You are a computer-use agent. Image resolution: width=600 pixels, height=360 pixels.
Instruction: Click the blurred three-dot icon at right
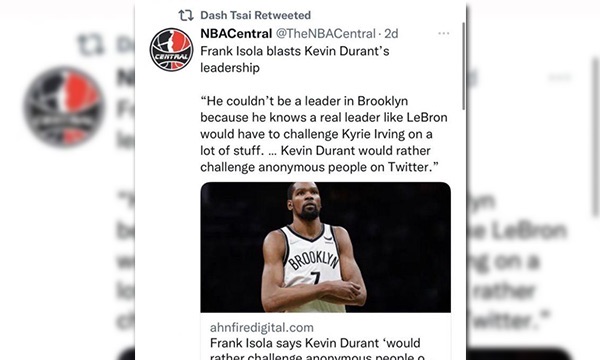click(559, 78)
